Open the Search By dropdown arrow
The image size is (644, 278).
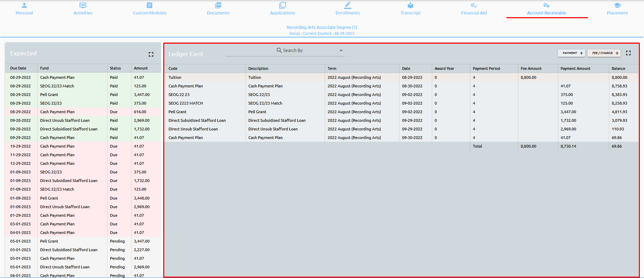[x=341, y=51]
